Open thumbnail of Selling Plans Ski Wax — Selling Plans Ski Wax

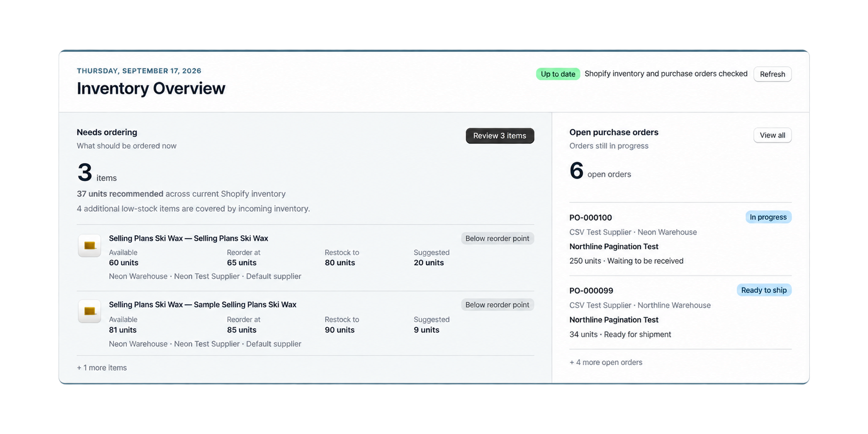(90, 245)
